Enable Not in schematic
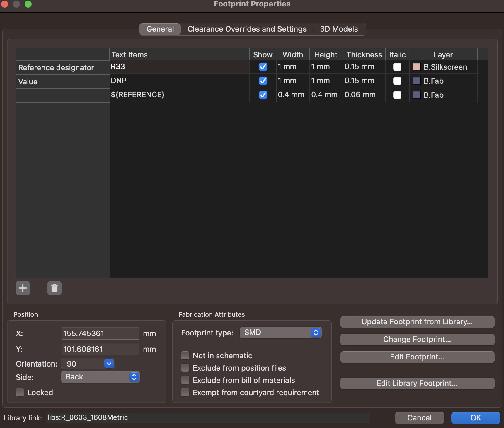The image size is (504, 428). pos(185,355)
